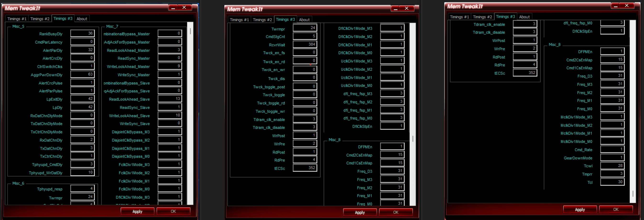Apply settings in the middle Mem TweakIt window
The width and height of the screenshot is (644, 220).
(x=360, y=213)
